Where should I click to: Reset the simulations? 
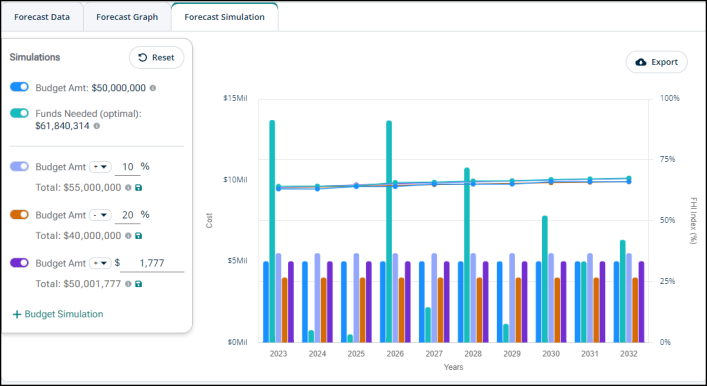156,58
